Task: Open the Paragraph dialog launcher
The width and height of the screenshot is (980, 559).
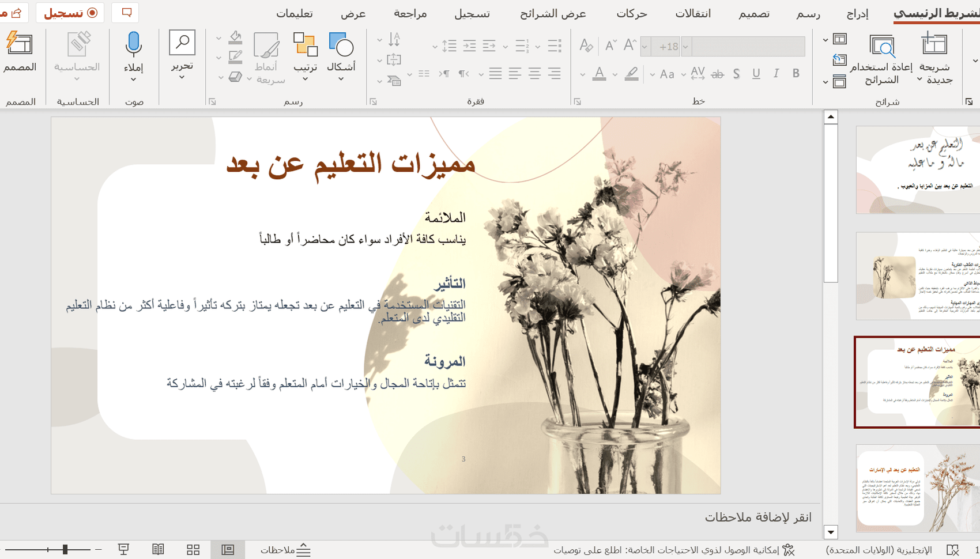Action: [373, 102]
